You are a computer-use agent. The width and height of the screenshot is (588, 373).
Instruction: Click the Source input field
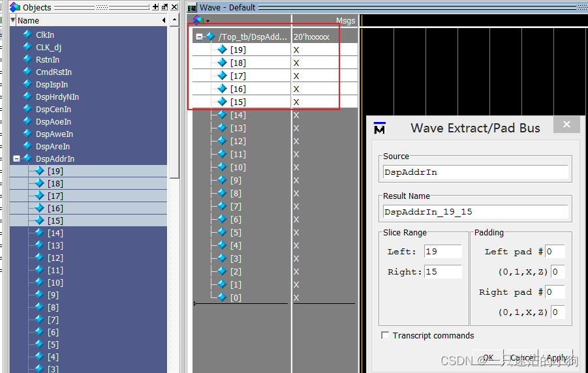475,172
